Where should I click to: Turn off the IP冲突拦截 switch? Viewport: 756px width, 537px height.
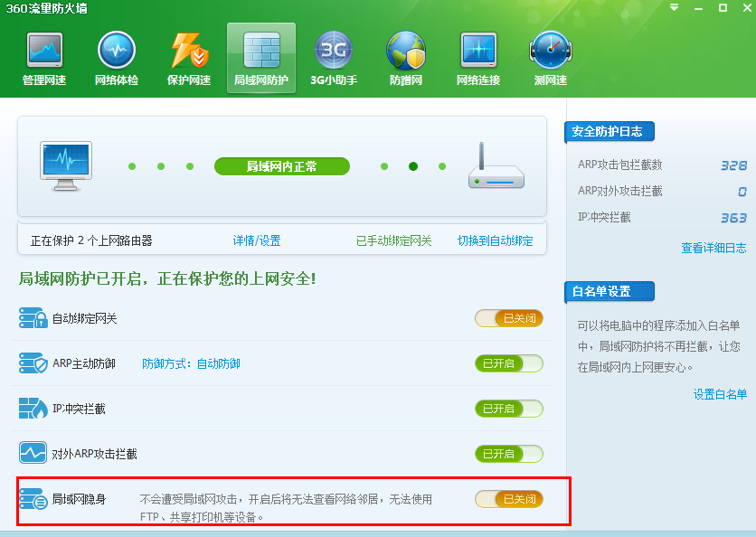[x=508, y=409]
